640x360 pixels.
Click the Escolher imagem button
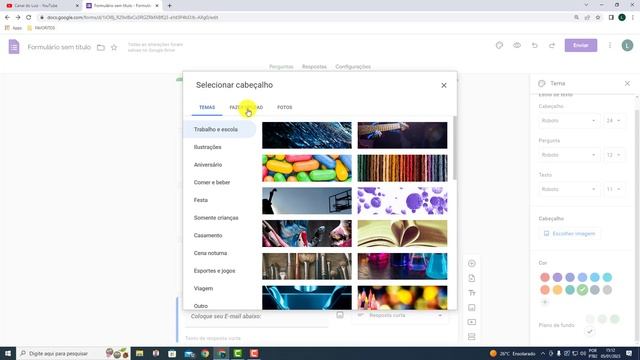tap(569, 234)
